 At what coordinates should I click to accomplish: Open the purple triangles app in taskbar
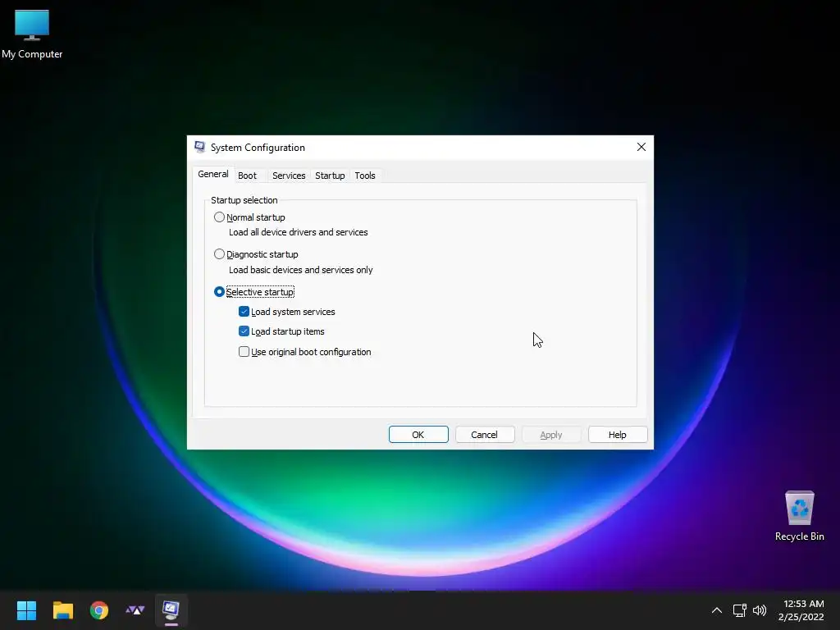click(x=135, y=610)
